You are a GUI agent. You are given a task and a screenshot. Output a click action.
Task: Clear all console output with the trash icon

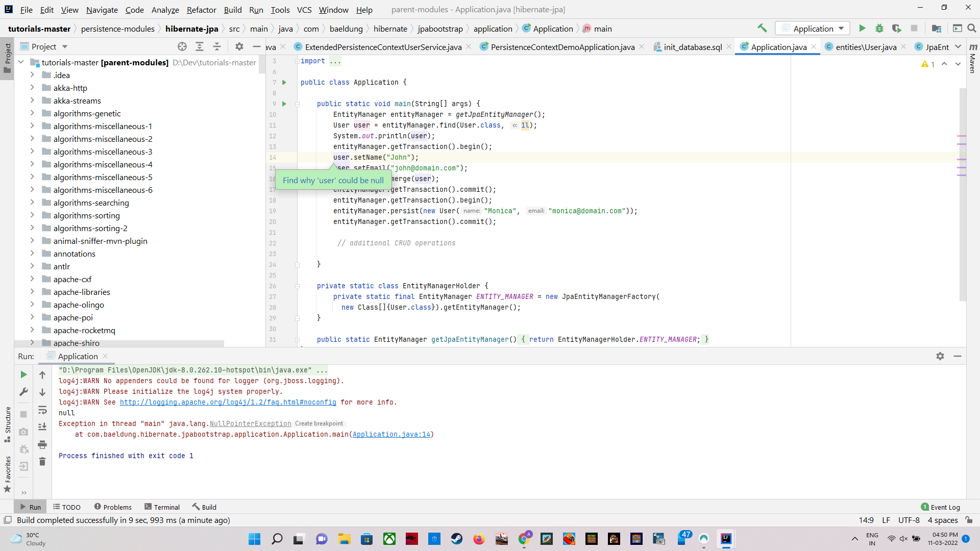tap(43, 461)
